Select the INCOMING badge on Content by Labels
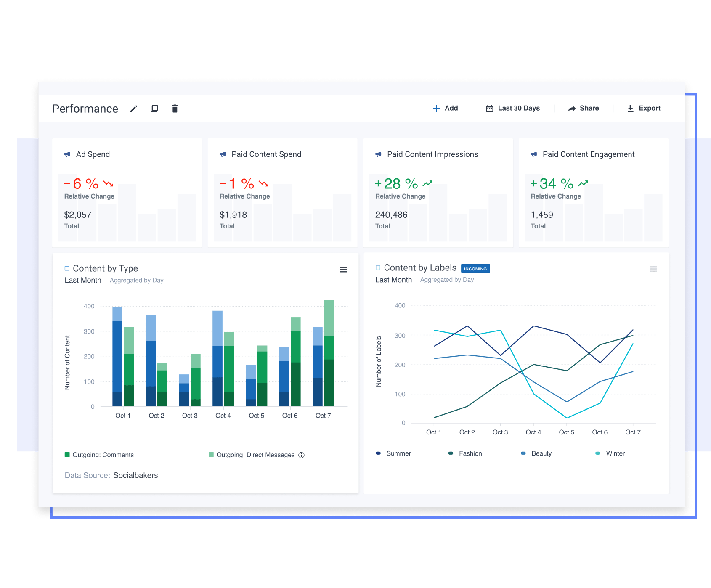Screen dimensions: 711x588 (x=475, y=268)
